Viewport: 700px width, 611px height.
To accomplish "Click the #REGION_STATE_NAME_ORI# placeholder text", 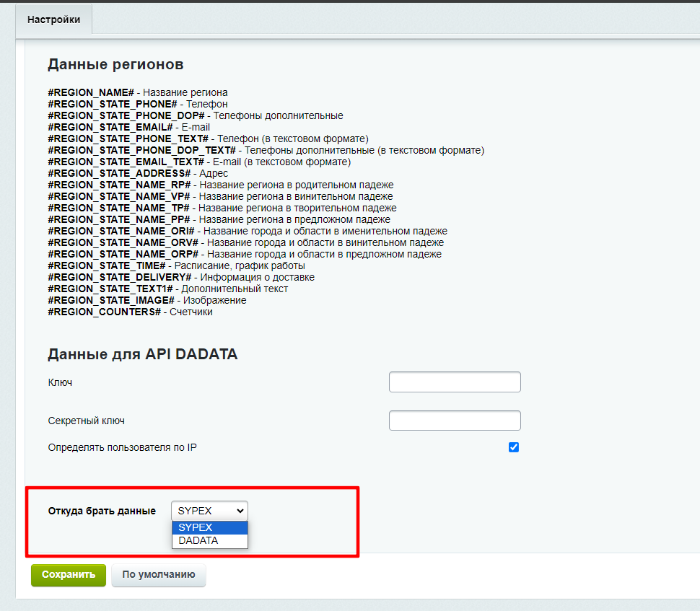I will [x=121, y=231].
